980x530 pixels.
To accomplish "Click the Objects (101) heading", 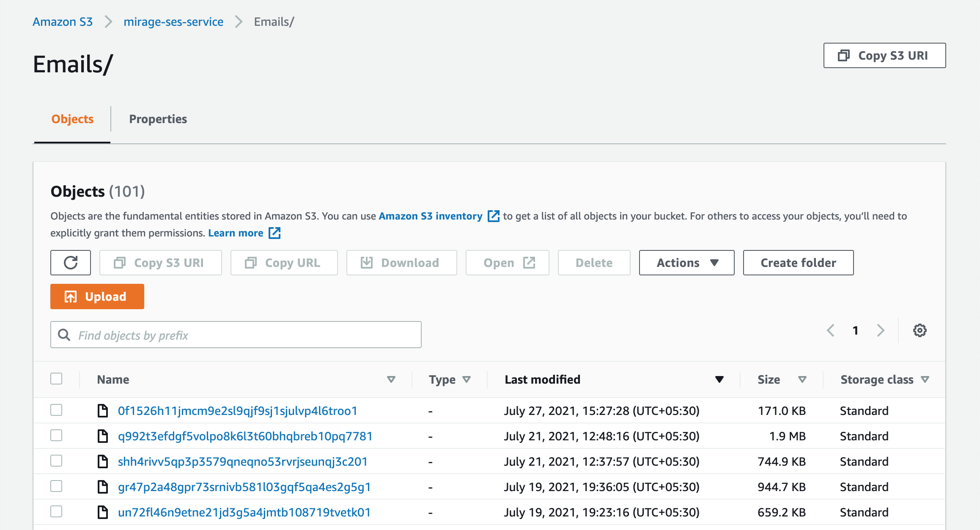I will coord(98,192).
